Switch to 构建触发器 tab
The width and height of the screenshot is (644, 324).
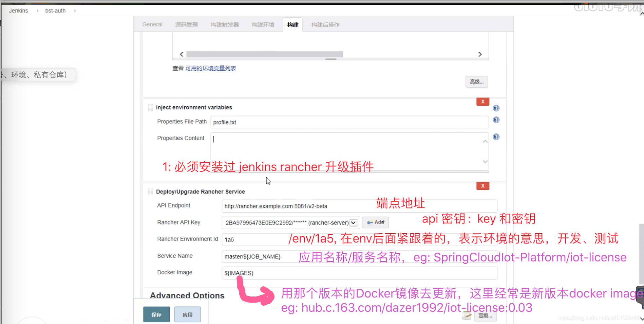click(225, 24)
